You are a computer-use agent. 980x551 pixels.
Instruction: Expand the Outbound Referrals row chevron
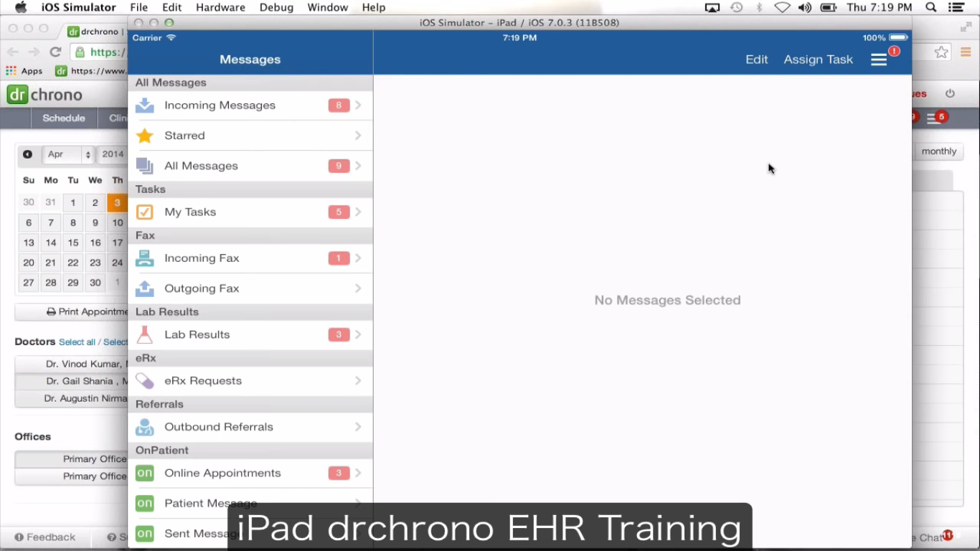coord(358,427)
